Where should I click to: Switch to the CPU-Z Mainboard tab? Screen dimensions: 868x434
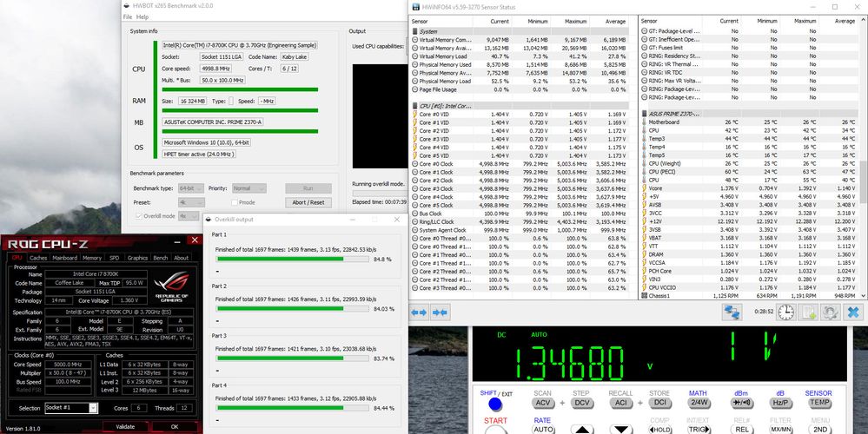(x=64, y=258)
